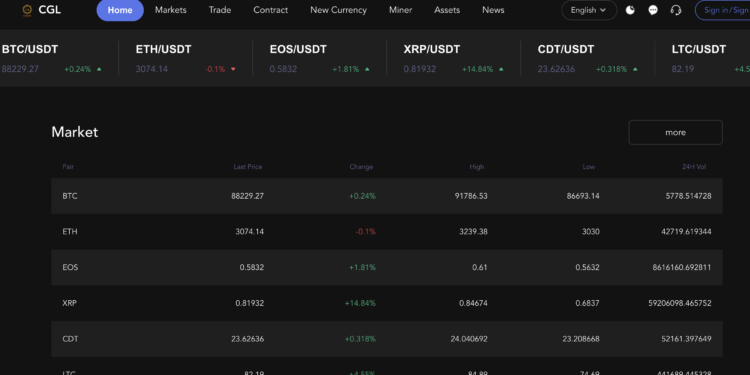750x375 pixels.
Task: Click the CDT row in Market table
Action: click(386, 339)
